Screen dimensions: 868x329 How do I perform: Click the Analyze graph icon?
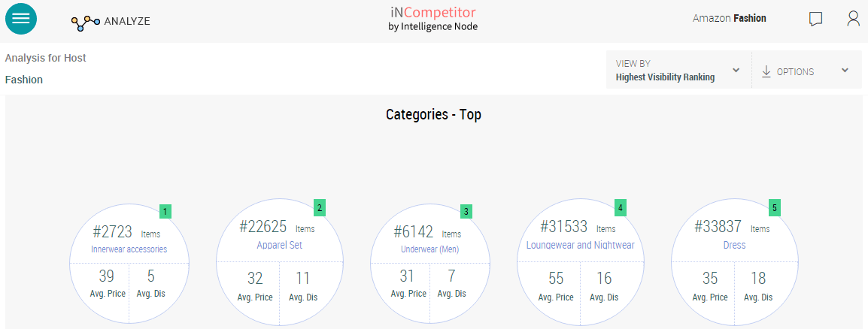(85, 22)
